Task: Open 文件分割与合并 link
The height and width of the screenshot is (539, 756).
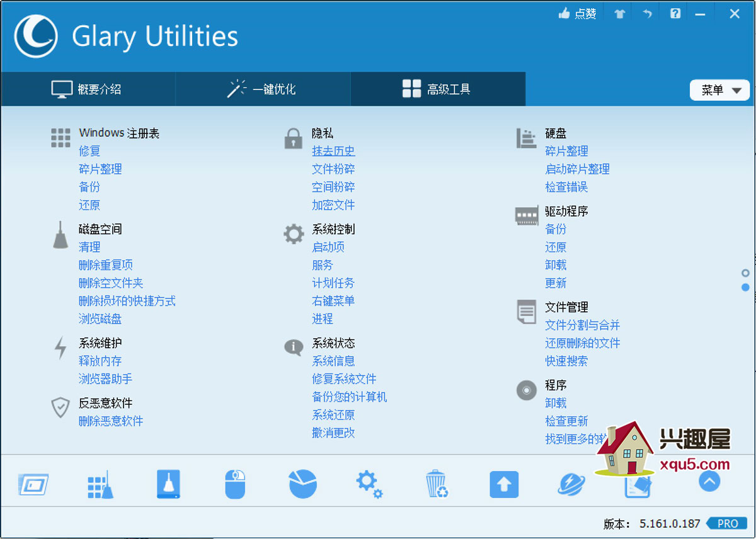Action: pyautogui.click(x=583, y=325)
